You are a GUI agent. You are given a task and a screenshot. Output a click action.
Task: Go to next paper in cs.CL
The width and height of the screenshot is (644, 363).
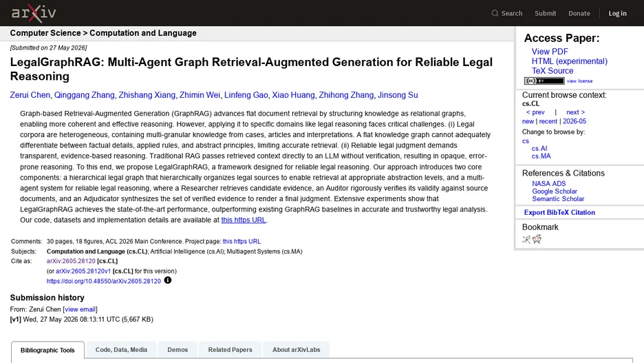tap(575, 112)
